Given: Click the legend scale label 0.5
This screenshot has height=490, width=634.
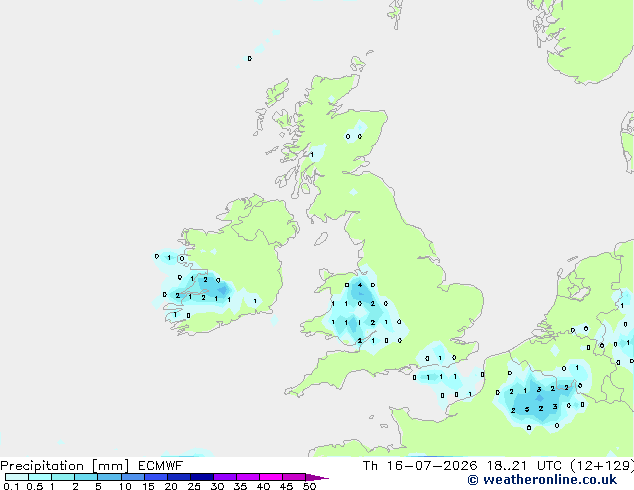Looking at the screenshot, I should 35,486.
